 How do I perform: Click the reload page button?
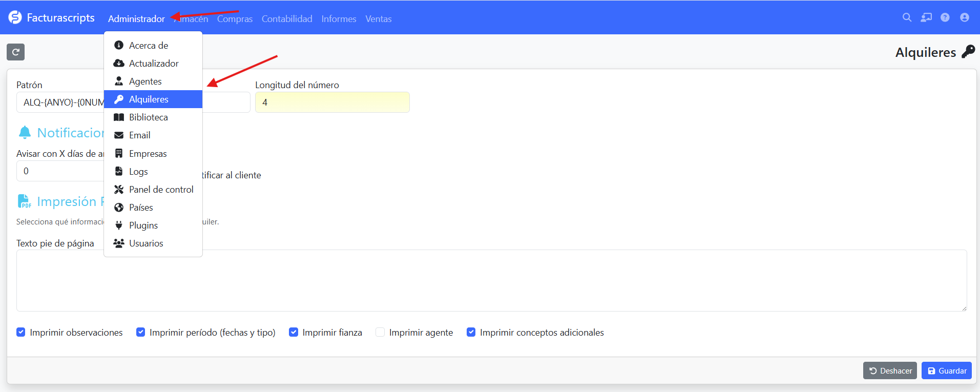click(15, 52)
